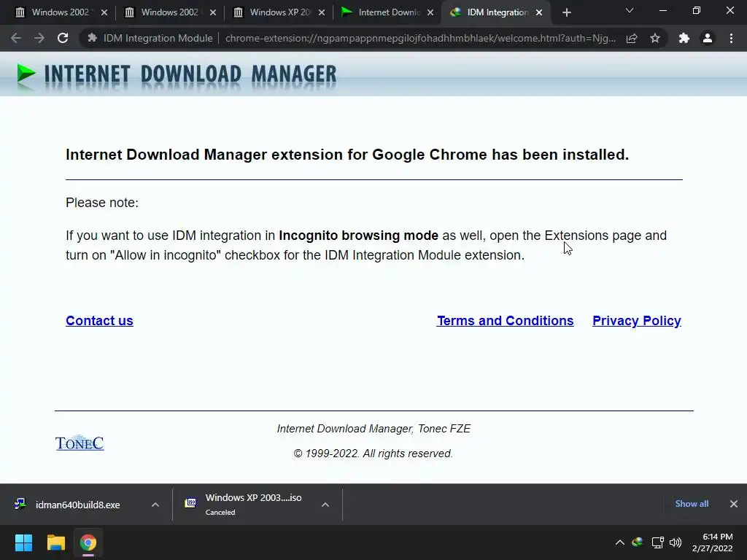The height and width of the screenshot is (560, 747).
Task: Click the browser forward arrow
Action: pyautogui.click(x=39, y=38)
